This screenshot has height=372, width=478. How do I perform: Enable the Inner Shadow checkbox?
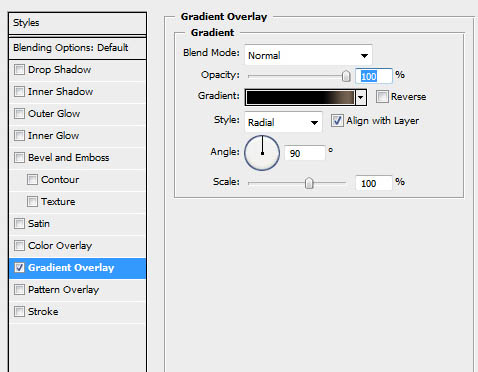point(19,92)
